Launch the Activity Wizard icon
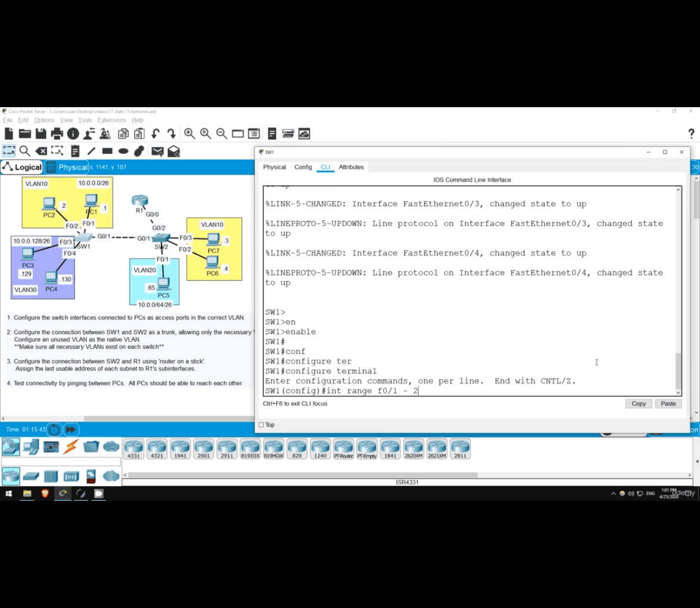The height and width of the screenshot is (608, 700). pos(105,133)
